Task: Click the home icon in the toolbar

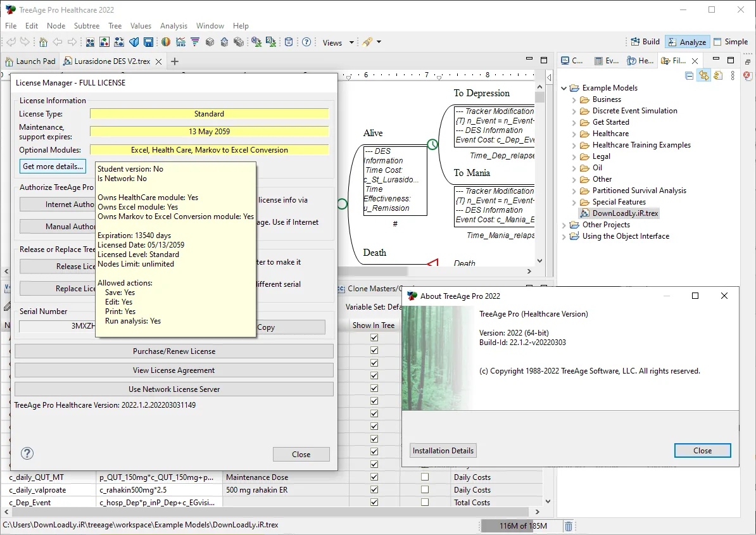Action: click(x=44, y=42)
